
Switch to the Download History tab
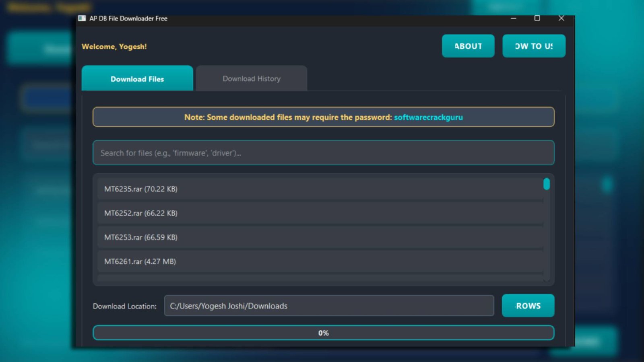(x=251, y=78)
